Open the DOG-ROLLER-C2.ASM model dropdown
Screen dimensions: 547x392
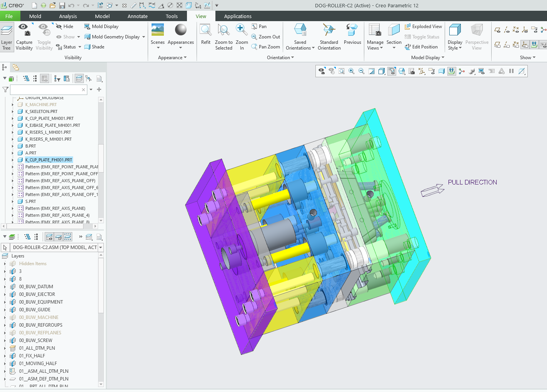[x=101, y=247]
